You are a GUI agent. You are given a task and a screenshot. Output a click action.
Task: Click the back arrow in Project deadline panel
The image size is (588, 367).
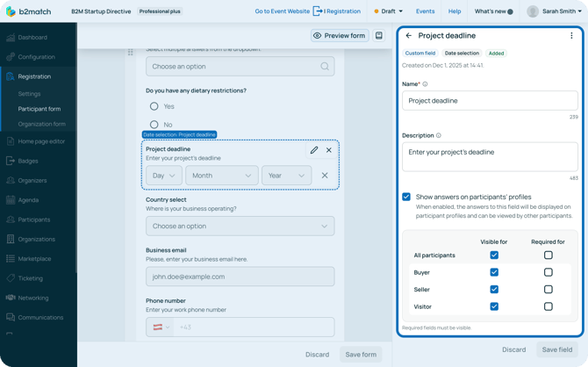pos(408,36)
